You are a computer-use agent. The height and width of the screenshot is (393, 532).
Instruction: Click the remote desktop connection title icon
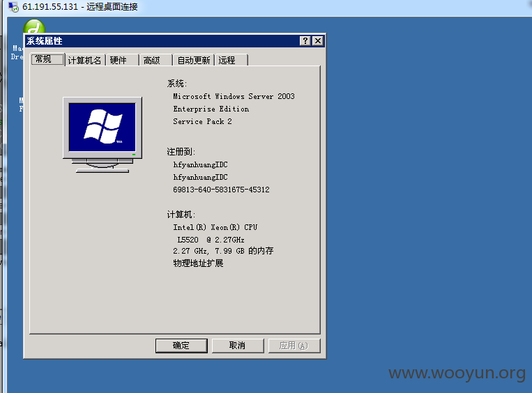[13, 7]
